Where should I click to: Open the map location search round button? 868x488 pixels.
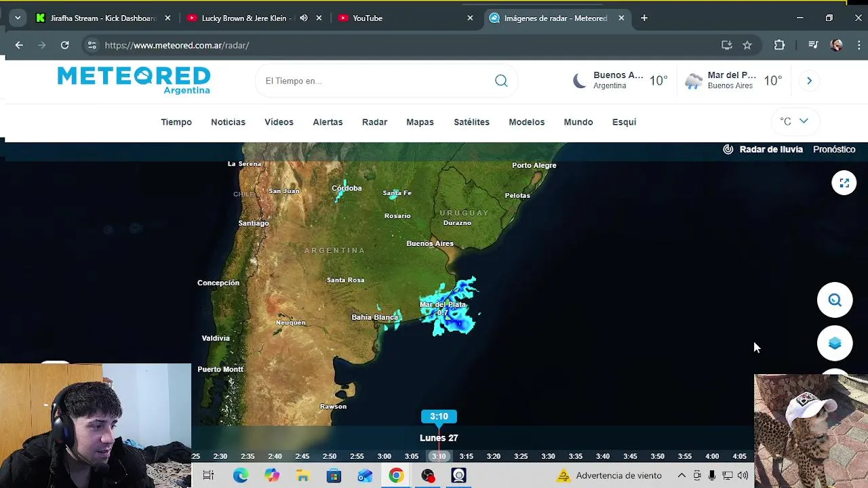point(835,300)
